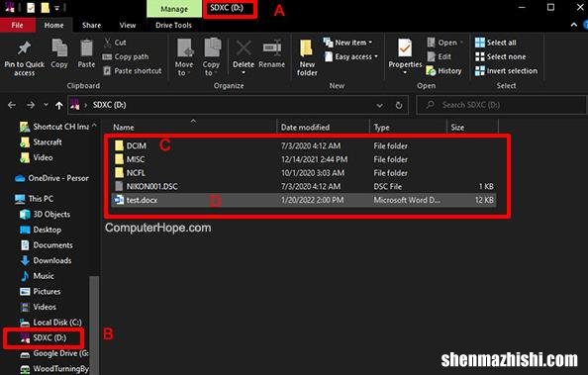Open the Easy access dropdown
This screenshot has width=588, height=375.
pyautogui.click(x=351, y=56)
